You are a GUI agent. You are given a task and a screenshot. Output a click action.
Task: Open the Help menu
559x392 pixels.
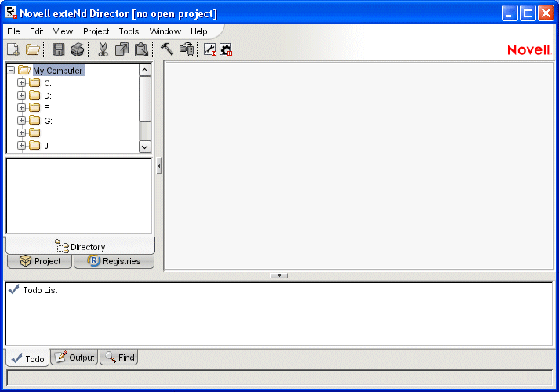[x=198, y=31]
